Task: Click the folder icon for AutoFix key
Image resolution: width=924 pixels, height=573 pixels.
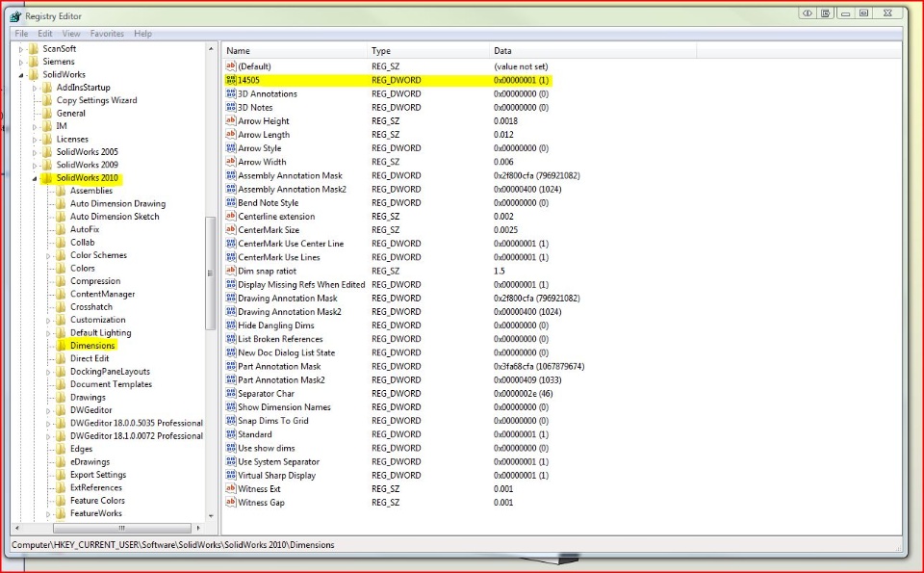Action: [x=61, y=229]
